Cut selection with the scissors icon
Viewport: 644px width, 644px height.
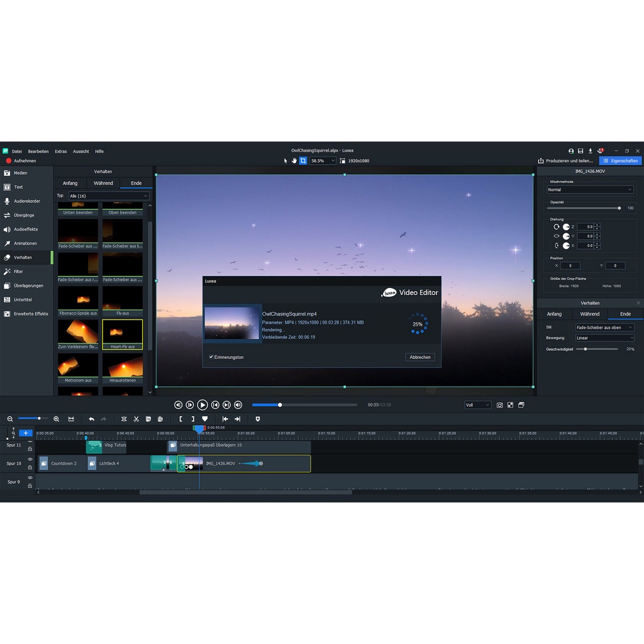[136, 419]
